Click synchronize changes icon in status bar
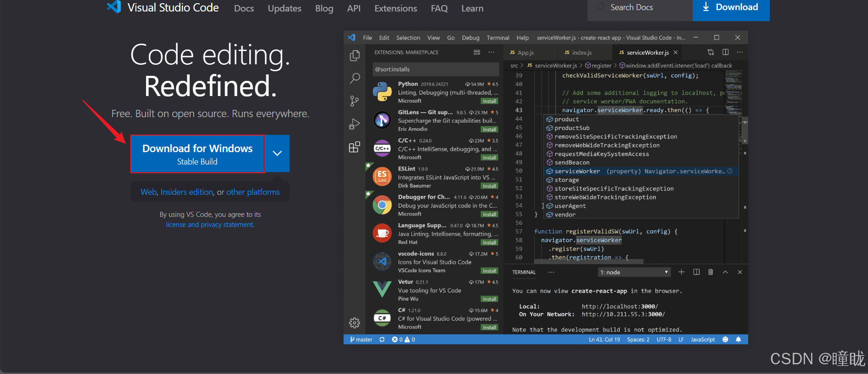The width and height of the screenshot is (868, 374). click(x=382, y=340)
